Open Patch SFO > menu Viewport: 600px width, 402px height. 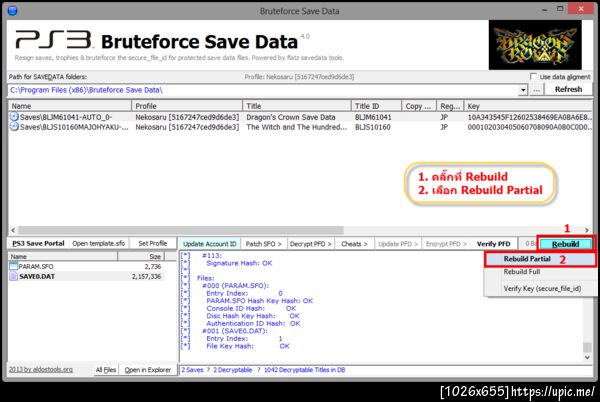coord(263,244)
